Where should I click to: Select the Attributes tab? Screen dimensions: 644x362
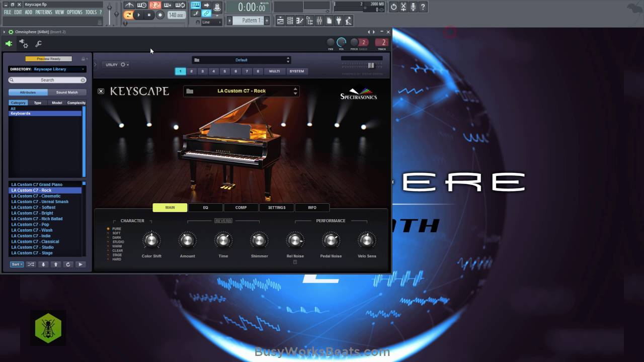(28, 93)
